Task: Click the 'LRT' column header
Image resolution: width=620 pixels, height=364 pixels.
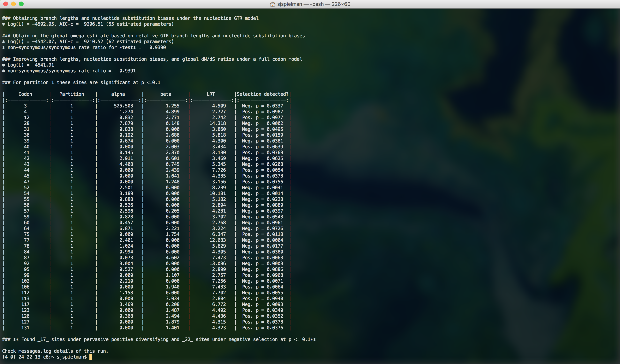Action: click(211, 94)
